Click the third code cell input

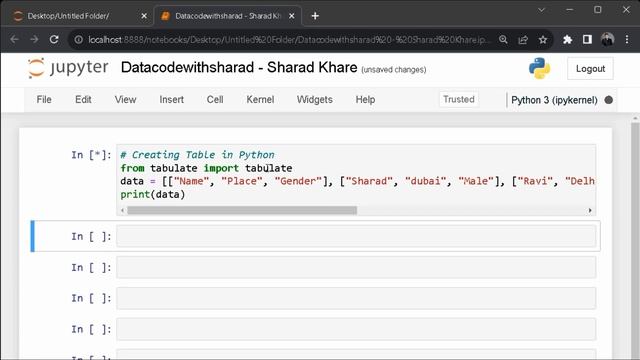pos(356,267)
